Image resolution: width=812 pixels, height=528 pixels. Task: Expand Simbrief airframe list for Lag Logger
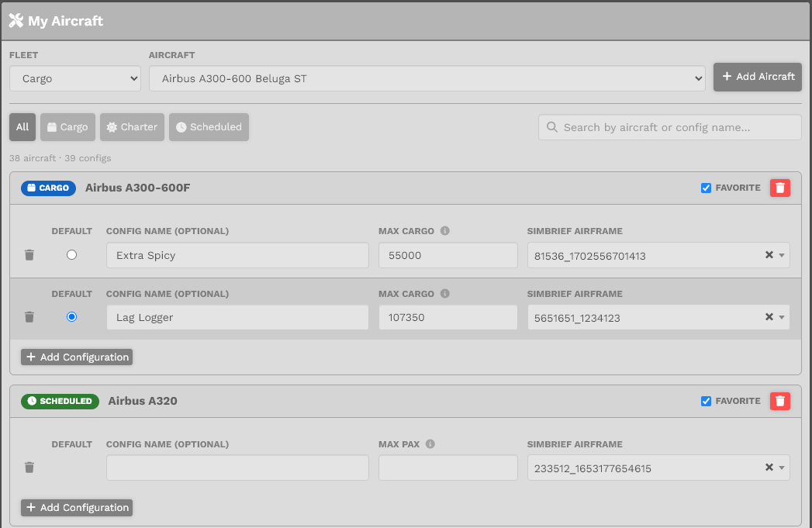click(x=782, y=317)
